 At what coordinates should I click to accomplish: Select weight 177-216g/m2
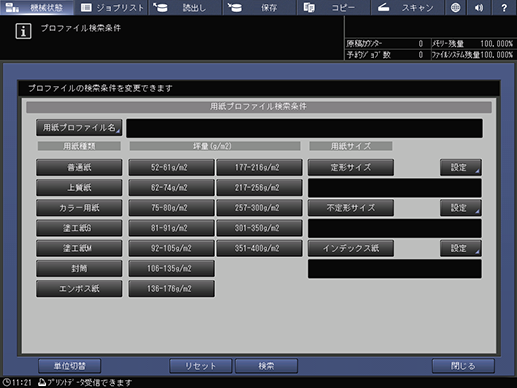coord(259,167)
